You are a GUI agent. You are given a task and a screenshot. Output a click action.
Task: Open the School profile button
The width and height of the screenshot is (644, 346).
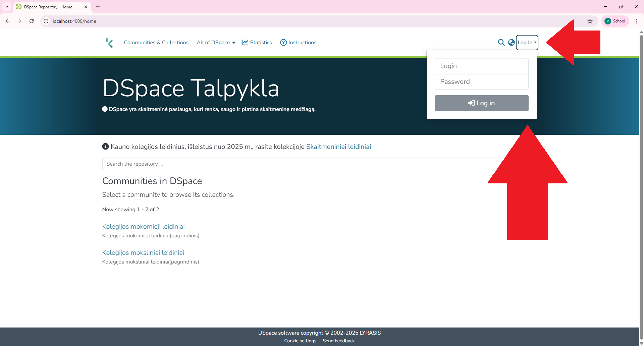pyautogui.click(x=615, y=21)
